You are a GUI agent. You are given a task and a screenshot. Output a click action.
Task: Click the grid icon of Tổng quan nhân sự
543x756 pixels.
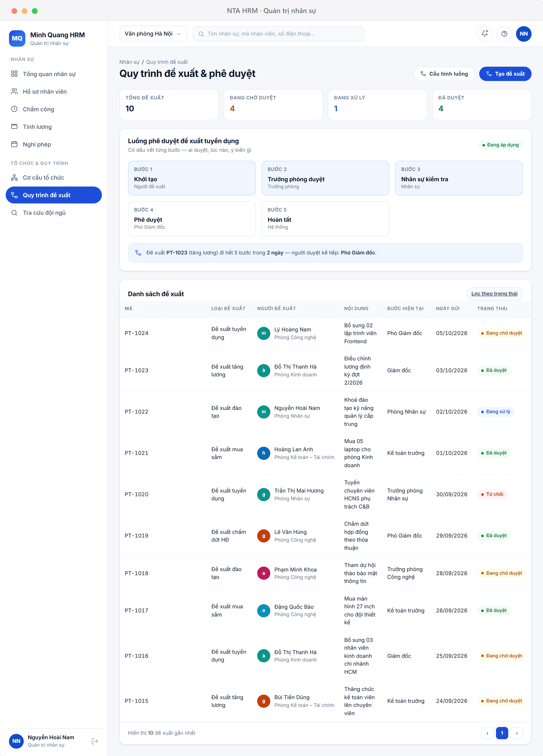click(x=14, y=74)
